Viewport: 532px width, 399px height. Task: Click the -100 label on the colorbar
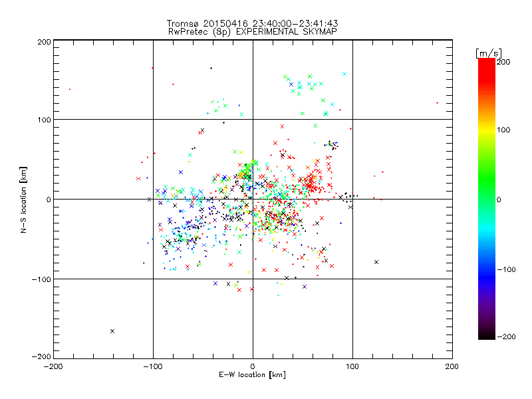506,269
